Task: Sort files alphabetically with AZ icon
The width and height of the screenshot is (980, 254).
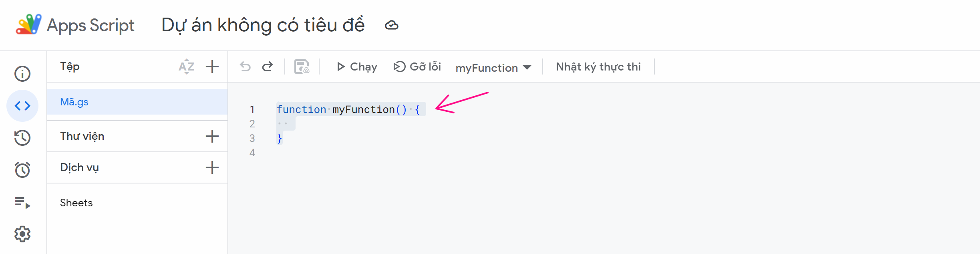Action: 187,67
